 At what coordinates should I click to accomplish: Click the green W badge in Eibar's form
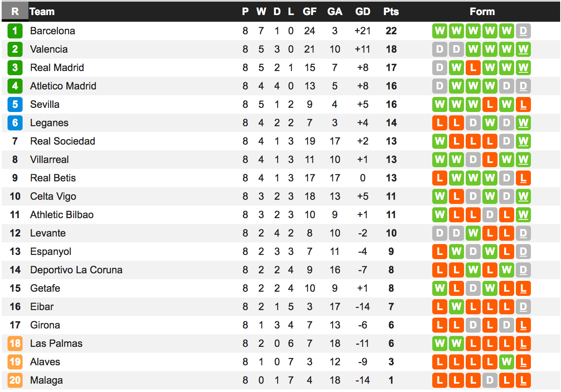[x=456, y=307]
